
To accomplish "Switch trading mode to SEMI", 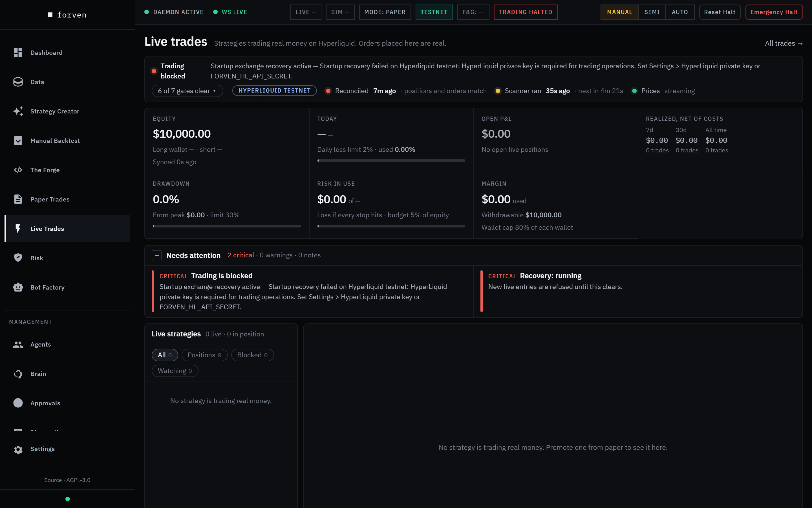I will tap(652, 12).
